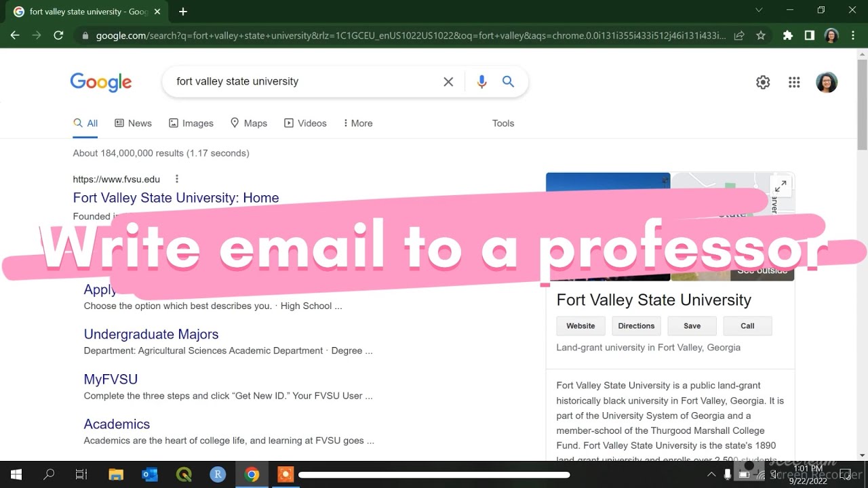Open File Explorer from the taskbar
Screen dimensions: 868x488
coord(116,474)
